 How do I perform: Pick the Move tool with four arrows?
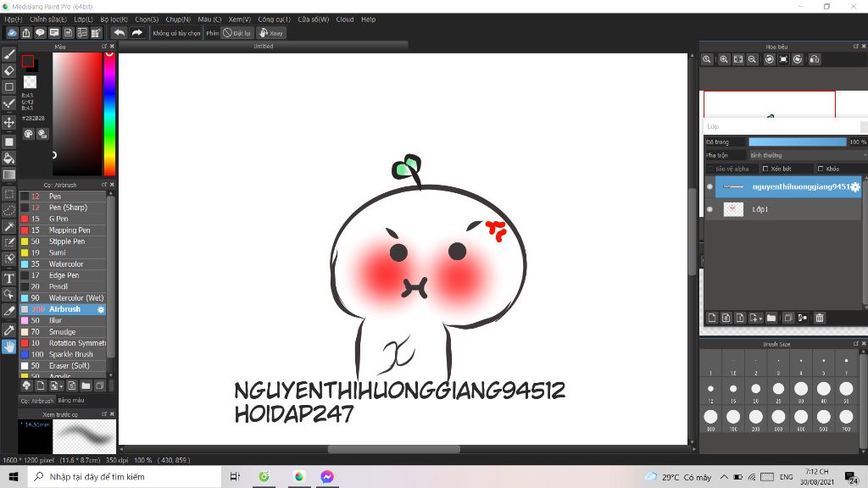click(8, 122)
